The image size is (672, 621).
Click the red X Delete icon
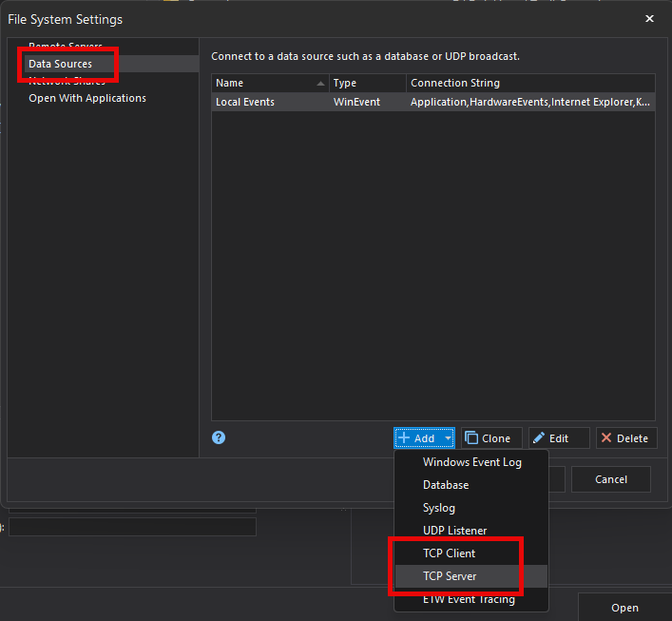pos(606,437)
